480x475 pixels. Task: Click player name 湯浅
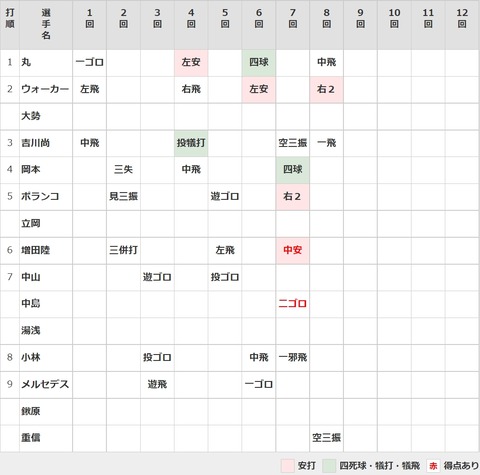(x=31, y=330)
